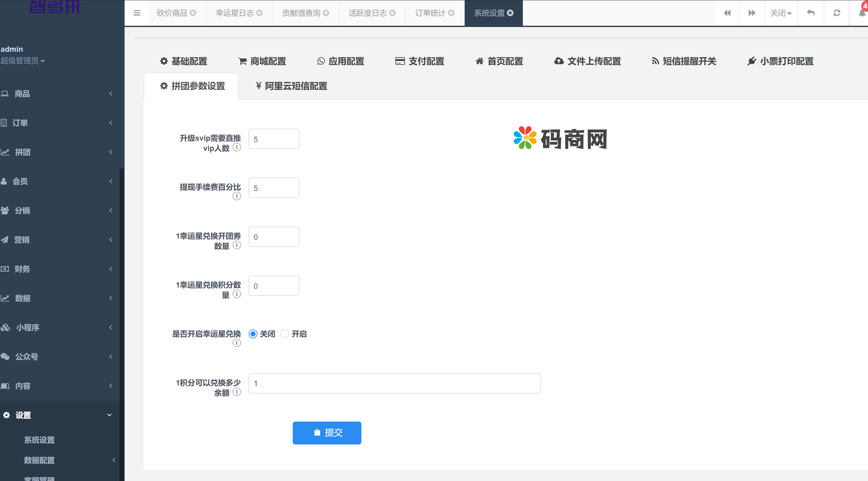Select the 关闭 radio for 幸运星兑换

click(253, 334)
